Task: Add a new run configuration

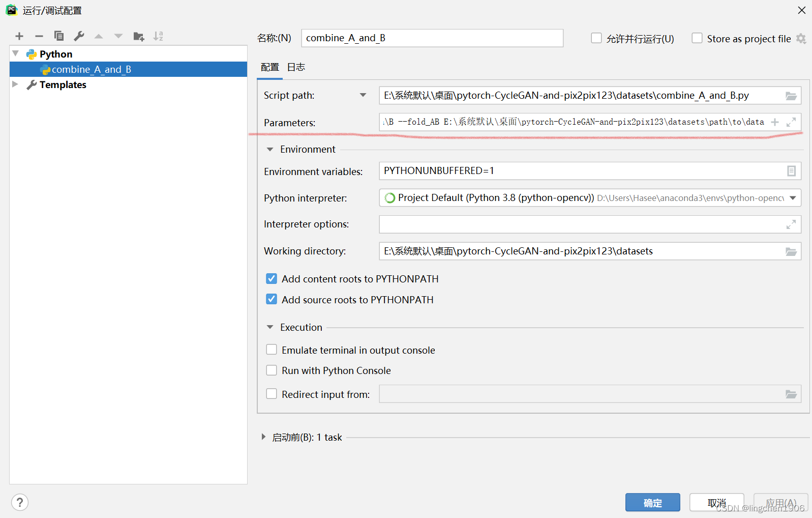Action: 19,36
